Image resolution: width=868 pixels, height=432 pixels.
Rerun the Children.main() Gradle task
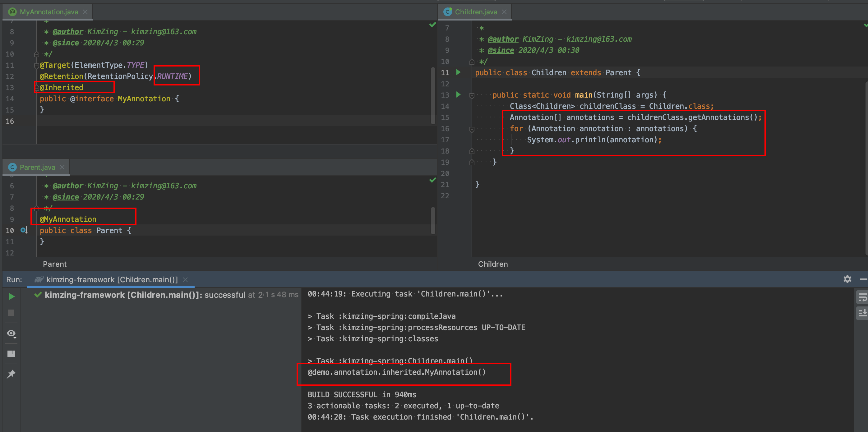11,296
